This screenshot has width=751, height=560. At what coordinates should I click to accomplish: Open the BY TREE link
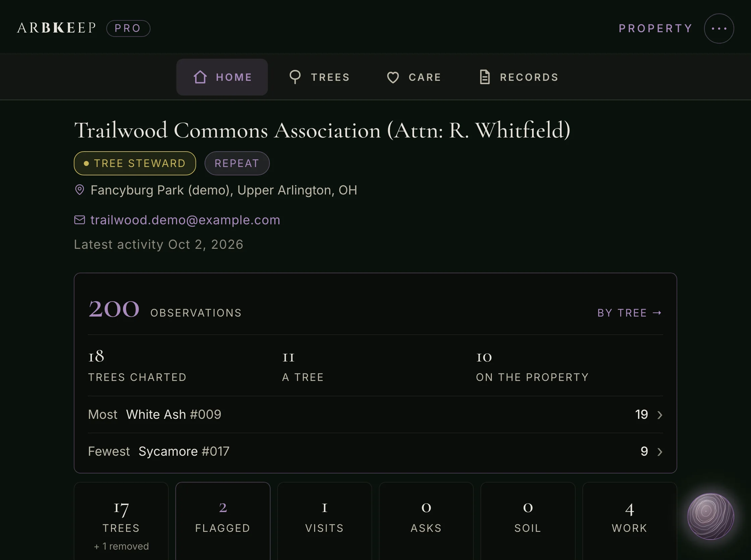(x=629, y=313)
